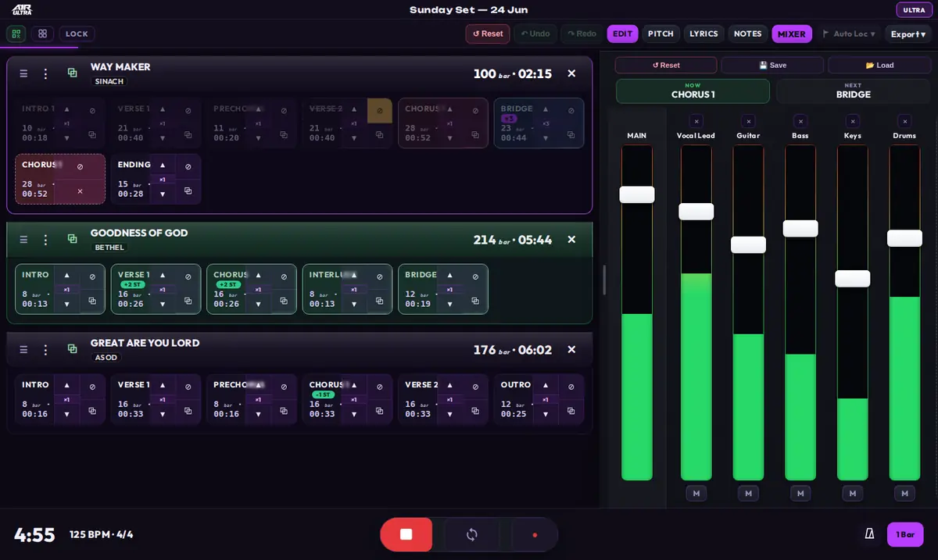The width and height of the screenshot is (938, 560).
Task: Click the drag handle on Way Maker
Action: [x=23, y=73]
